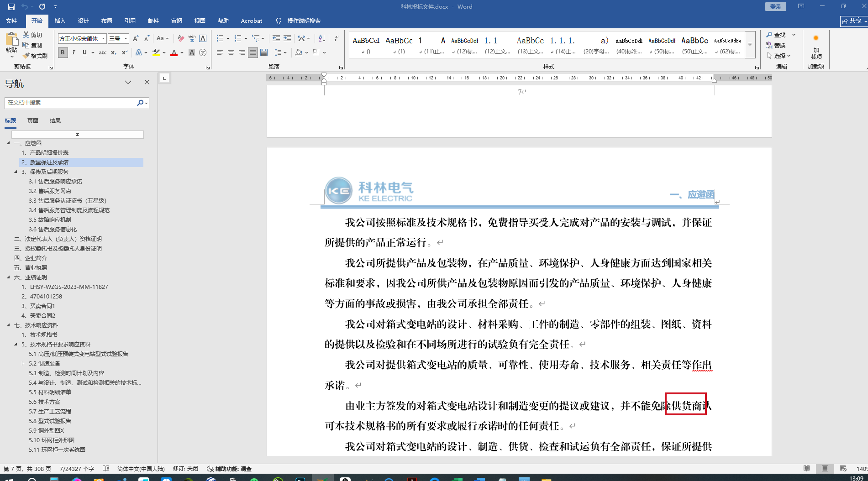
Task: Switch to the 页面 tab in navigation pane
Action: (32, 120)
